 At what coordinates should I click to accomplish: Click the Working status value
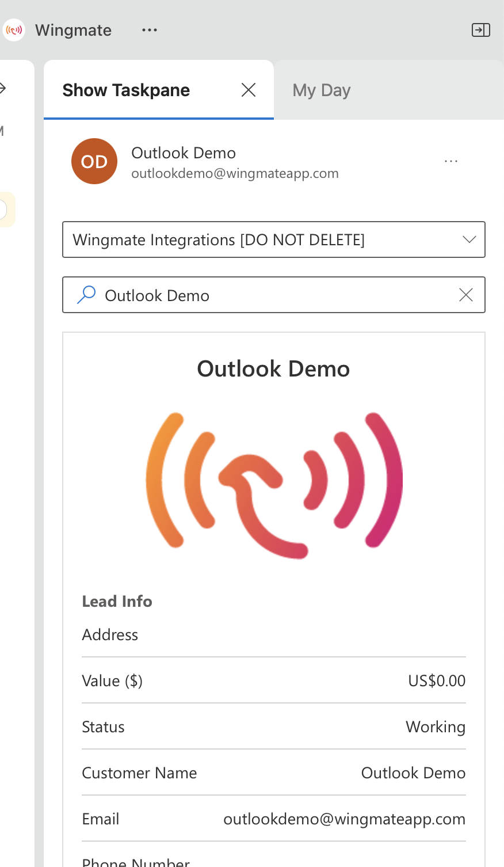pos(436,727)
